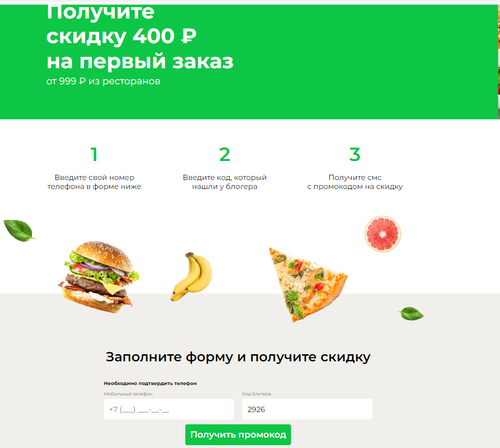Click the basil leaf above the burger

(19, 230)
